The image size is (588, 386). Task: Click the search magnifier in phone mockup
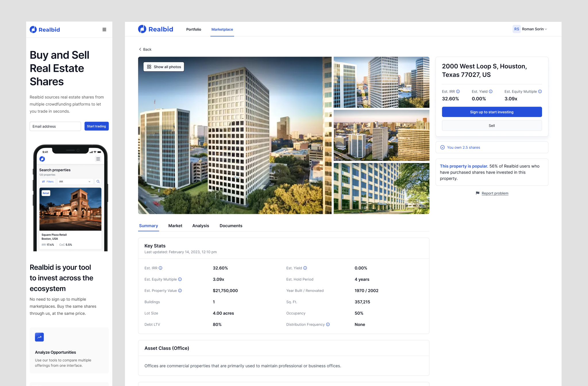point(98,181)
